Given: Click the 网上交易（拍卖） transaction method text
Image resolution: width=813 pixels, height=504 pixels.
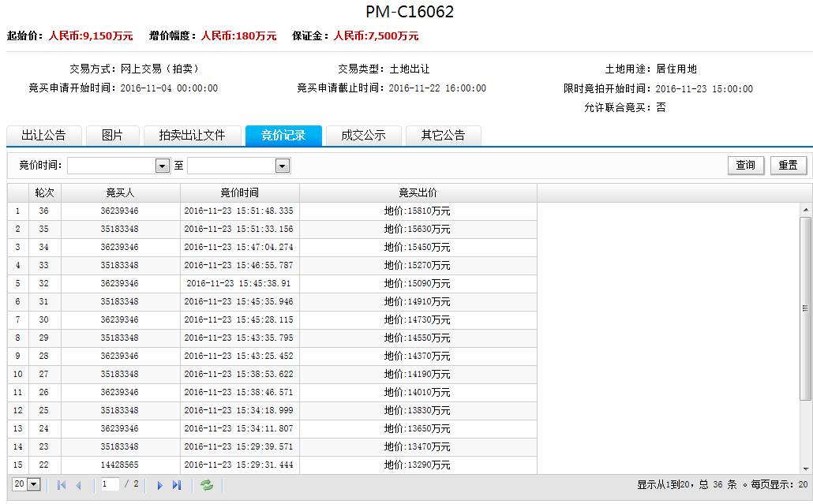Looking at the screenshot, I should tap(161, 69).
